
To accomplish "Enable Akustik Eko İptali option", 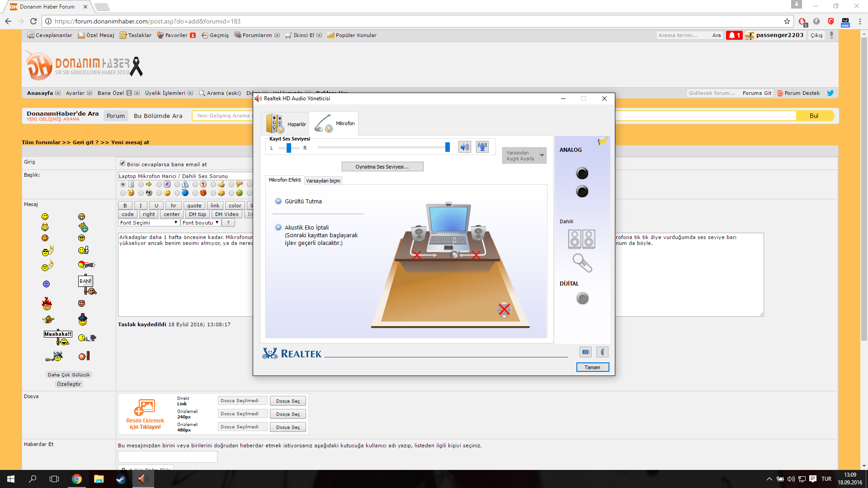I will click(x=278, y=228).
